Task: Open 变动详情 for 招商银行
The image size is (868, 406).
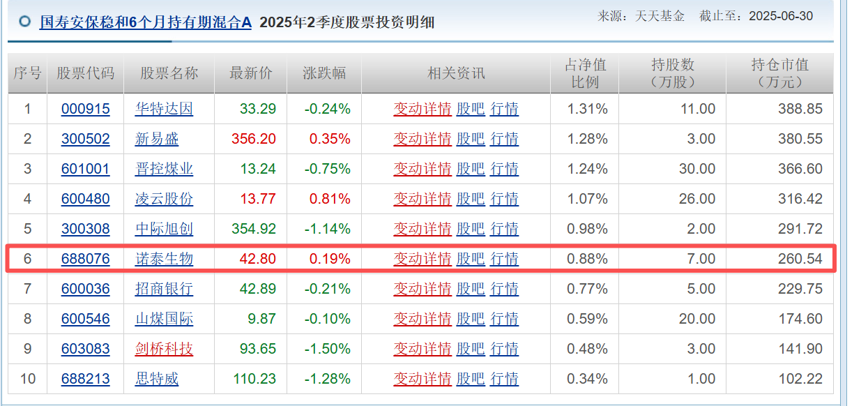Action: [422, 289]
